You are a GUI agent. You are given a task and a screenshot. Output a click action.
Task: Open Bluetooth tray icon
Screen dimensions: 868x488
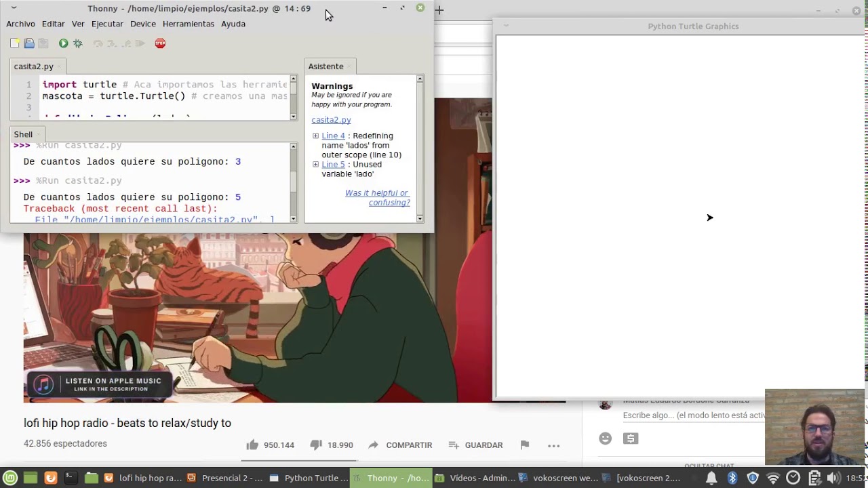(x=732, y=478)
